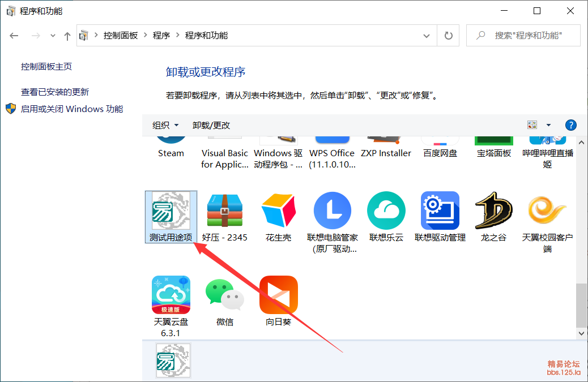
Task: Click the Visual Basic for Applic... label
Action: (x=225, y=159)
